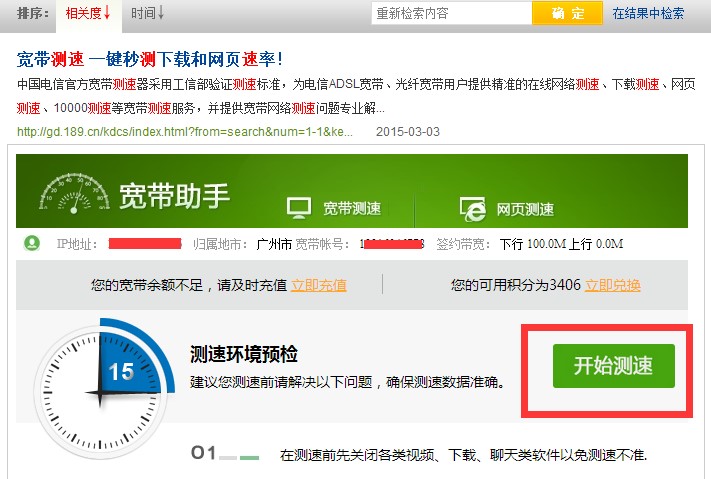Open 在结果中检索 link
This screenshot has width=711, height=479.
pos(648,14)
